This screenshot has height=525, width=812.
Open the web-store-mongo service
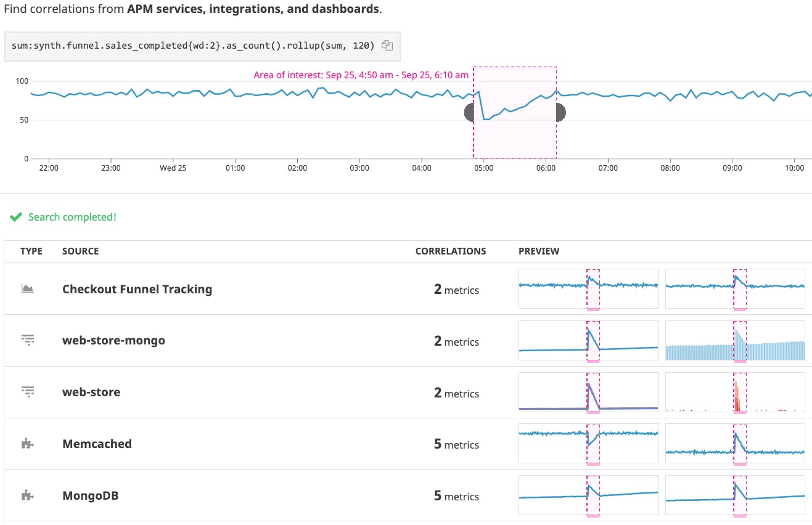pos(114,340)
